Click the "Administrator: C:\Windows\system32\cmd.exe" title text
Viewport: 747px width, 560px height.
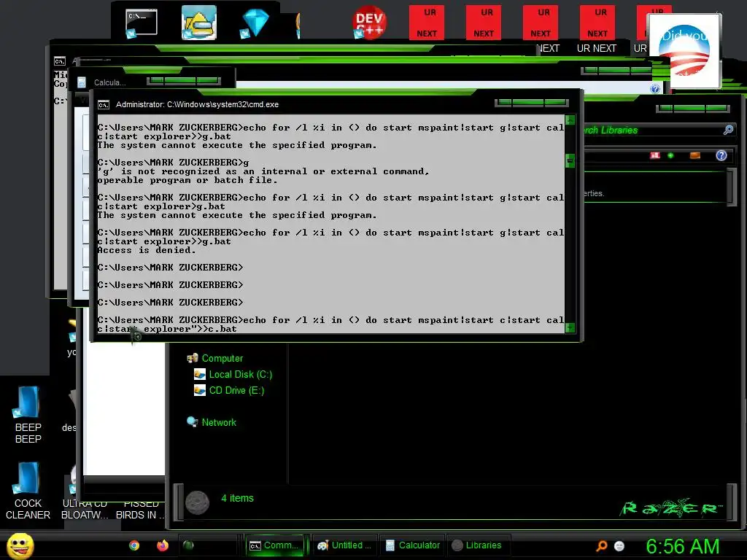(197, 105)
